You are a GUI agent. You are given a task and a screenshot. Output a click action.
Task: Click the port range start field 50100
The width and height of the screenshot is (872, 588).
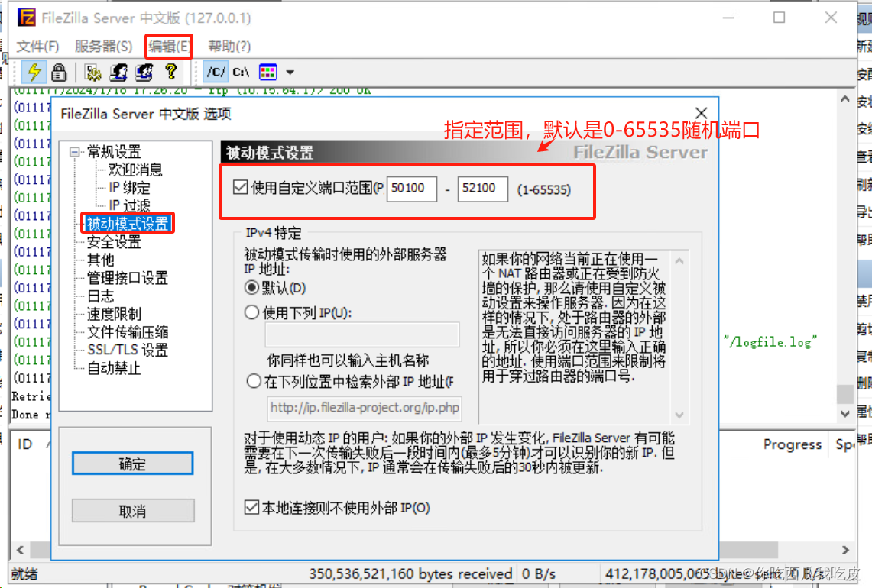(411, 189)
